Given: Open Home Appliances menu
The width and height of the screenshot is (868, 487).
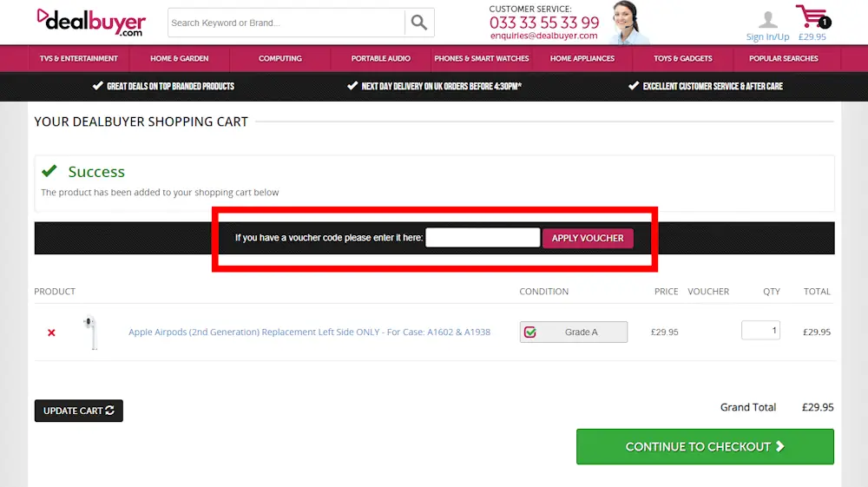Looking at the screenshot, I should (x=582, y=59).
